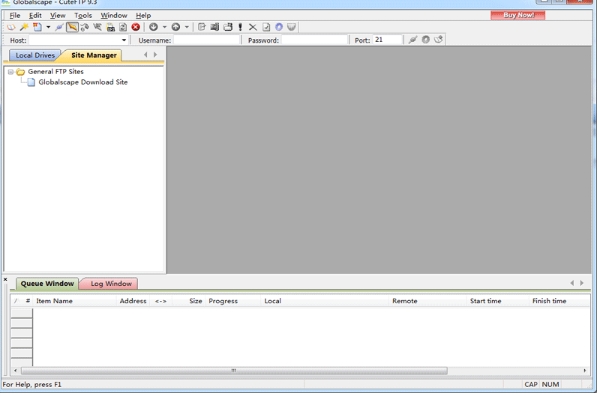Click the Site Manager book icon
Image resolution: width=600 pixels, height=396 pixels.
point(11,27)
